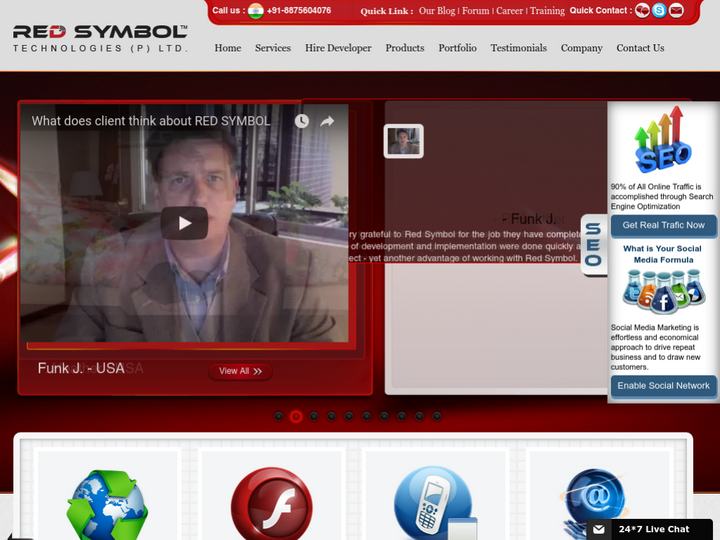
Task: Click the first chat quick contact icon
Action: [x=642, y=11]
